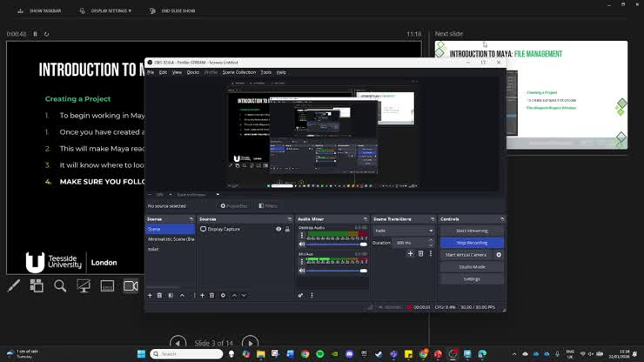Mute the Mic/Aux speaker icon

pyautogui.click(x=302, y=271)
